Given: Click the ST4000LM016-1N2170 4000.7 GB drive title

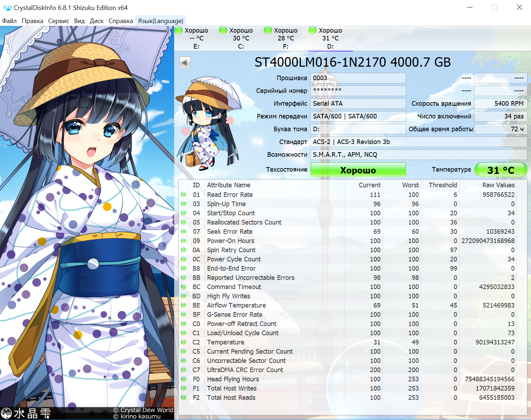Looking at the screenshot, I should [353, 62].
